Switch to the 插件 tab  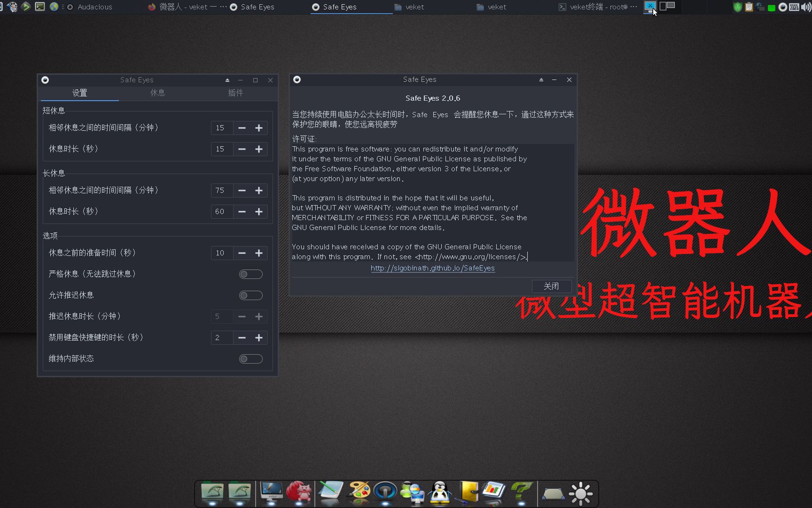coord(235,93)
